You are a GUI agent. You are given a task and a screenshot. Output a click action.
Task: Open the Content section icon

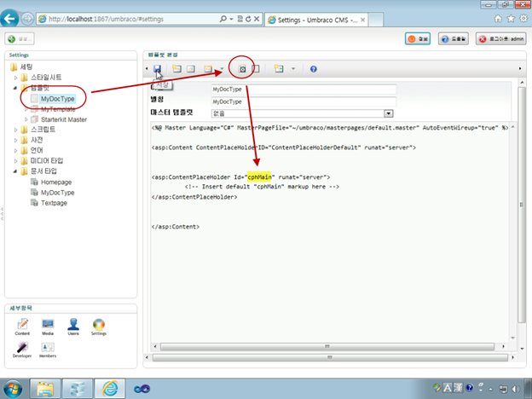pyautogui.click(x=22, y=327)
